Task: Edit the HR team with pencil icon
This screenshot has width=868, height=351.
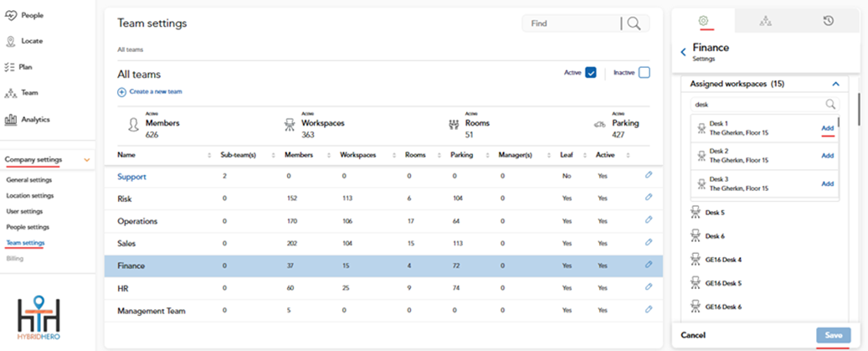Action: point(649,286)
